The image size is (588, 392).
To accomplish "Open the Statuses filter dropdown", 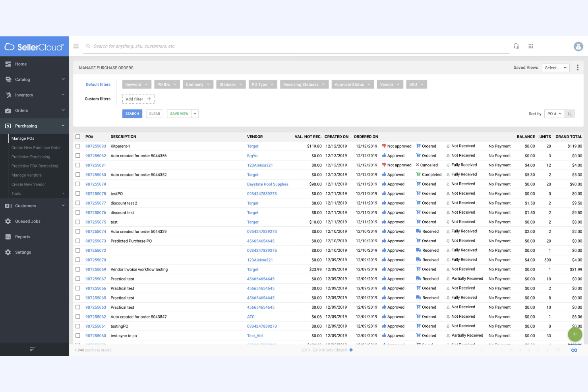I will [231, 84].
